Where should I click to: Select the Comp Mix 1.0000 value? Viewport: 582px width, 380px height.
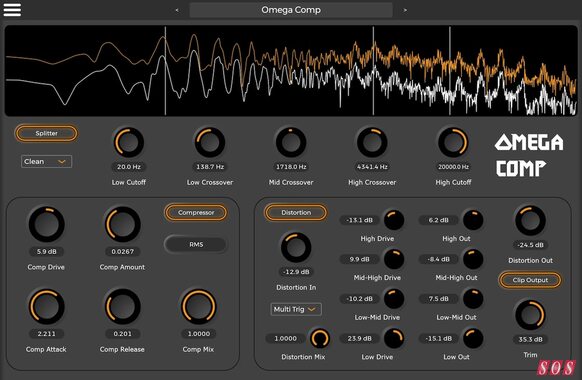(199, 334)
